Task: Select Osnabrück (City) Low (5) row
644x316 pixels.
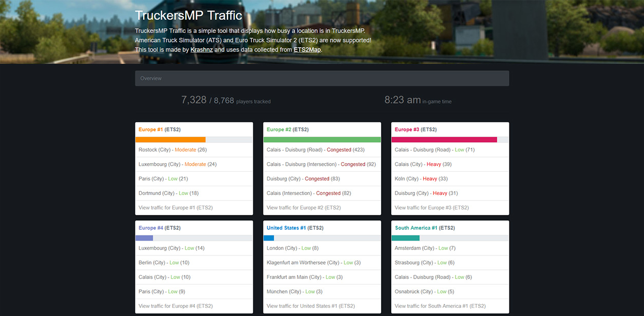Action: click(450, 291)
